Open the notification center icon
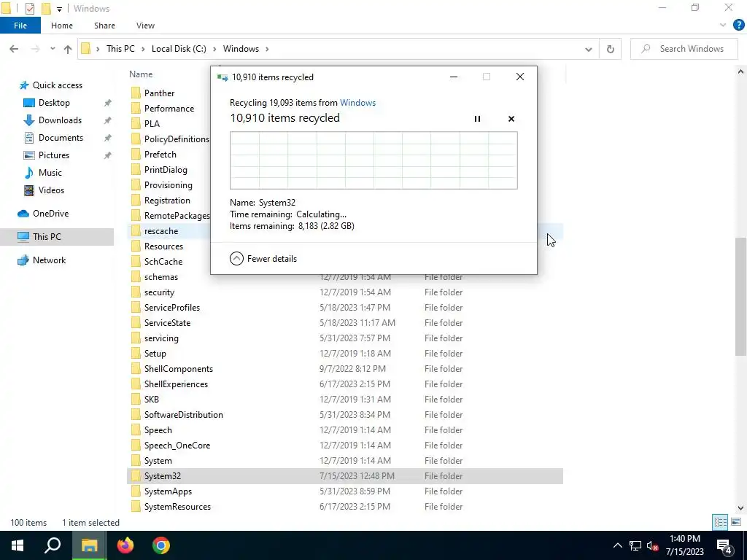Image resolution: width=747 pixels, height=560 pixels. point(724,545)
